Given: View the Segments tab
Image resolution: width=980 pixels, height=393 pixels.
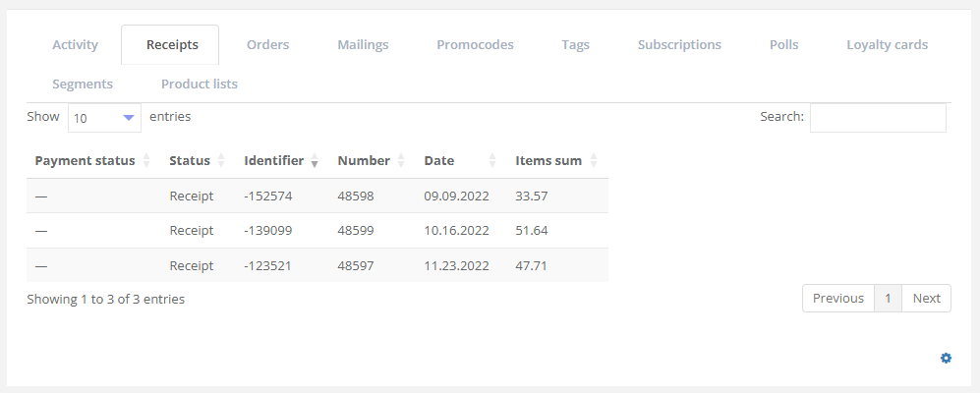Looking at the screenshot, I should (83, 84).
